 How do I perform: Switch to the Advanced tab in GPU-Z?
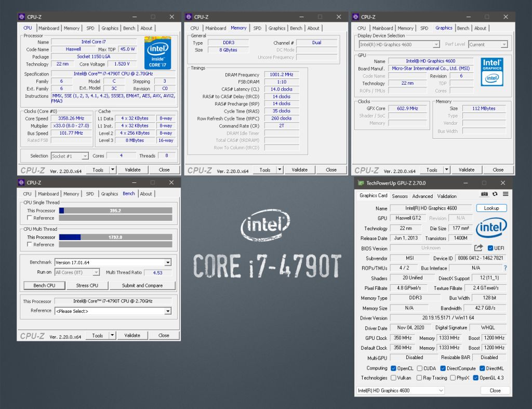click(422, 196)
